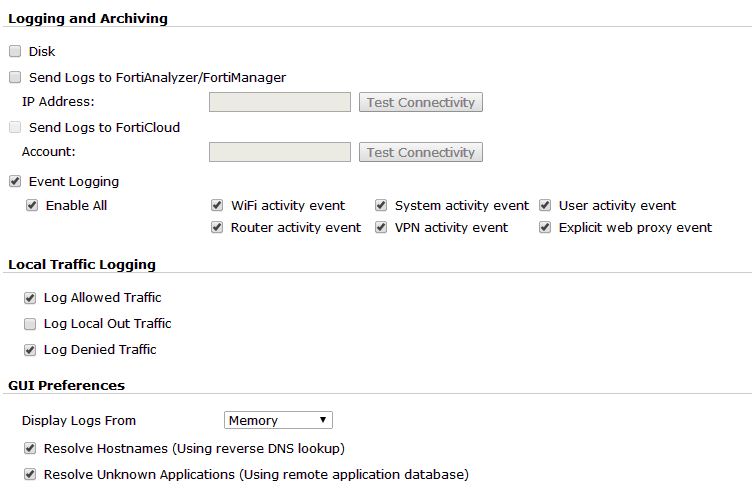The height and width of the screenshot is (492, 752).
Task: Open the Display Logs From Memory dropdown
Action: coord(278,420)
